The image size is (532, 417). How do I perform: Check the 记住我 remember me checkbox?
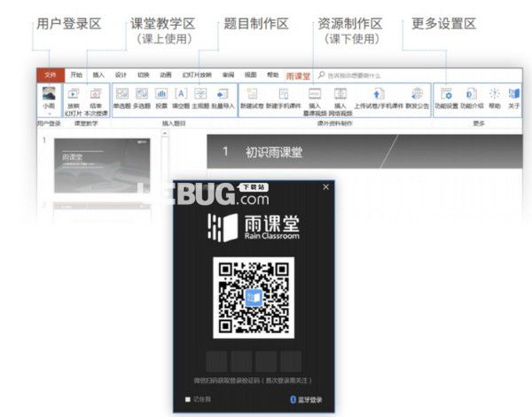[188, 399]
